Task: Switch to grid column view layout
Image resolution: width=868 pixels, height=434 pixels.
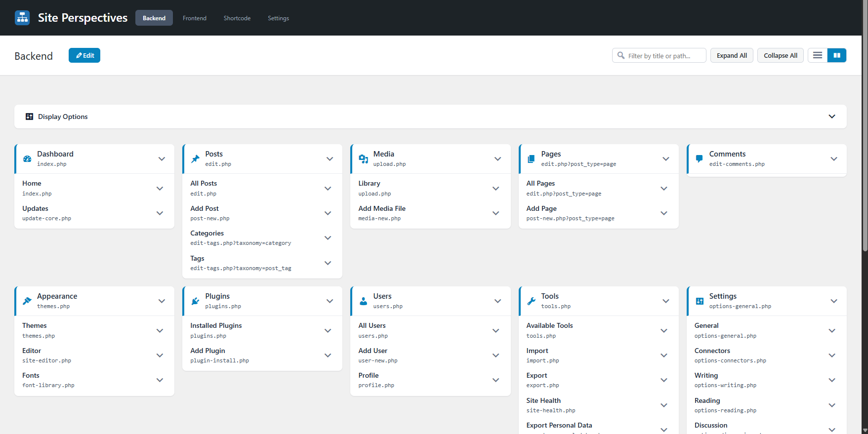Action: (x=837, y=55)
